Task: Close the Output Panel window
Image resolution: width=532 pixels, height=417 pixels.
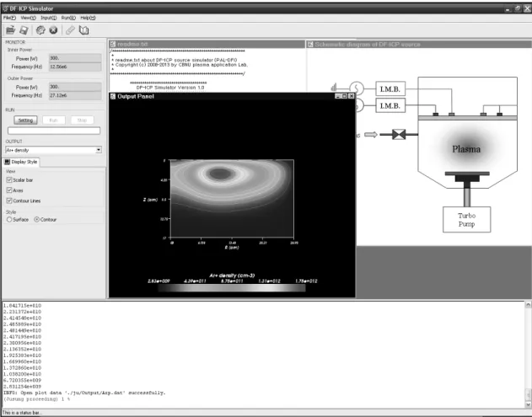Action: click(x=352, y=96)
